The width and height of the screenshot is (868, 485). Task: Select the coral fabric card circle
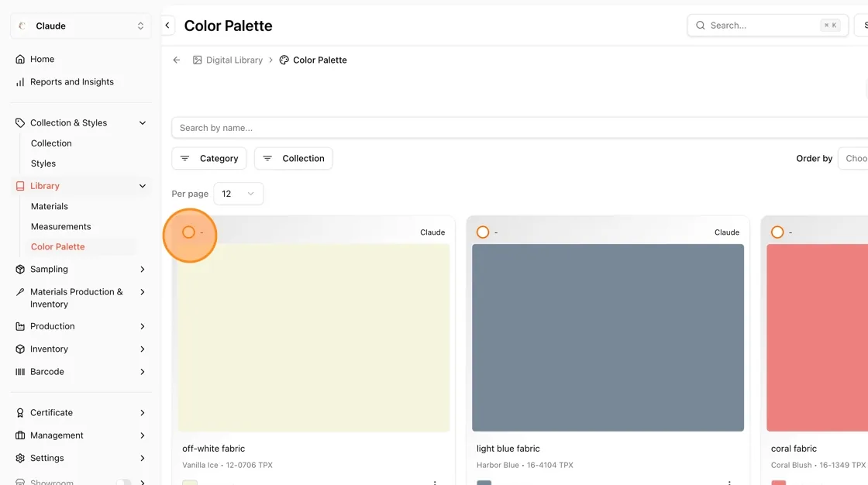pyautogui.click(x=777, y=232)
